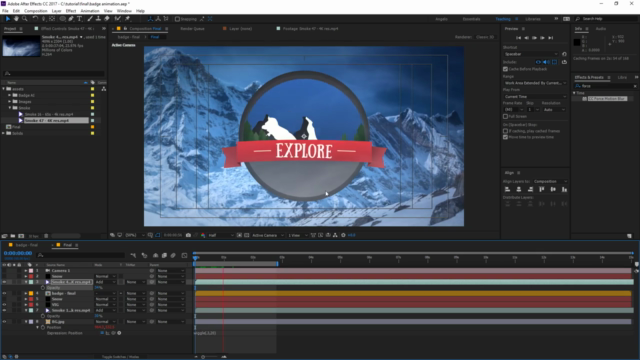Align layers to horizontal center
The width and height of the screenshot is (640, 360).
[519, 189]
